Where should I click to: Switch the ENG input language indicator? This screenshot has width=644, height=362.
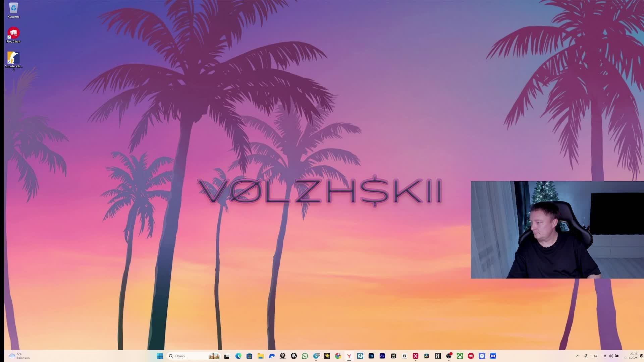point(595,356)
